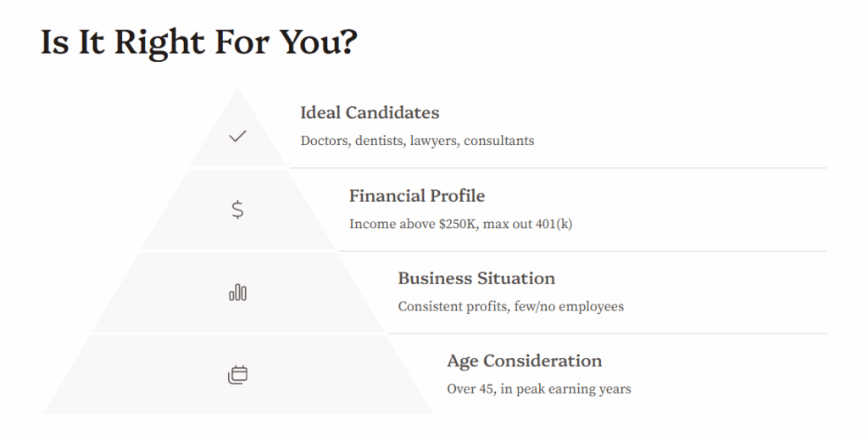The image size is (868, 436).
Task: Select 'Consistent profits, few/no employees' text
Action: 511,306
